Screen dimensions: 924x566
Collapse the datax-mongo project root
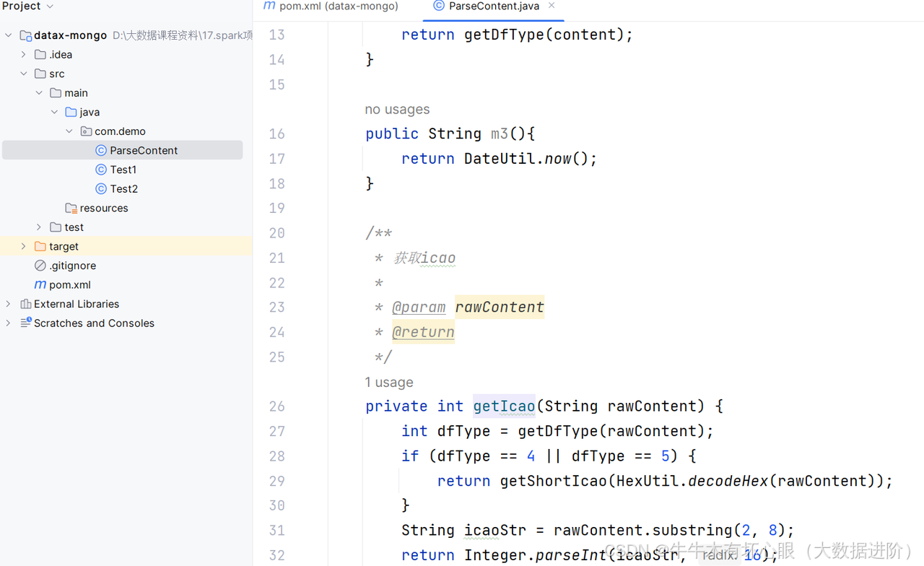[9, 35]
